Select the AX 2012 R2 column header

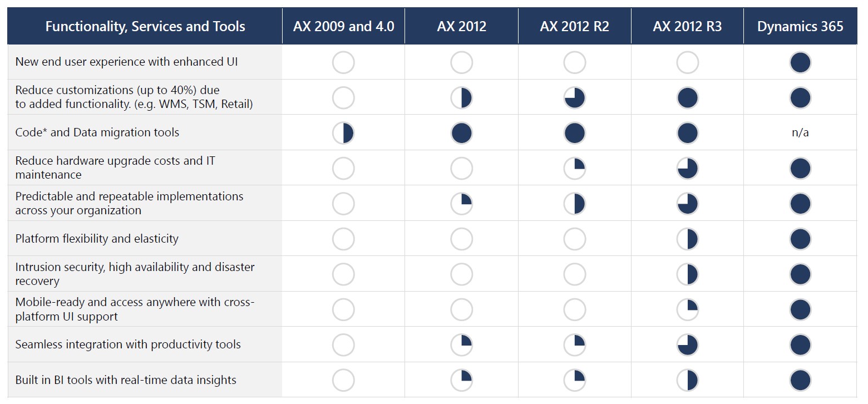click(x=574, y=26)
